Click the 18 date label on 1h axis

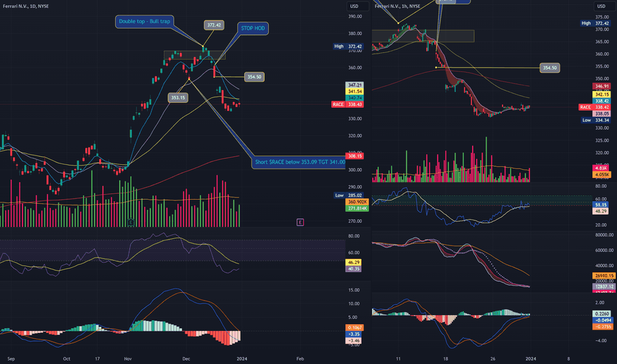(446, 359)
